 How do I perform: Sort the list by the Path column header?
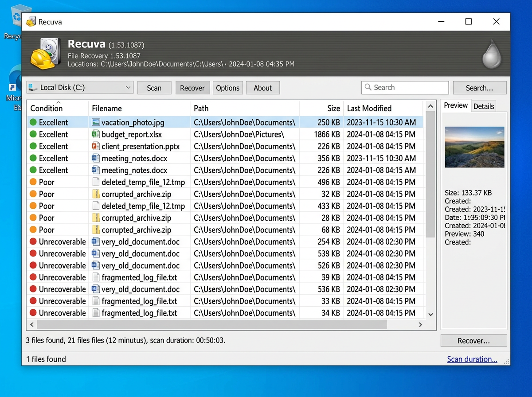245,108
